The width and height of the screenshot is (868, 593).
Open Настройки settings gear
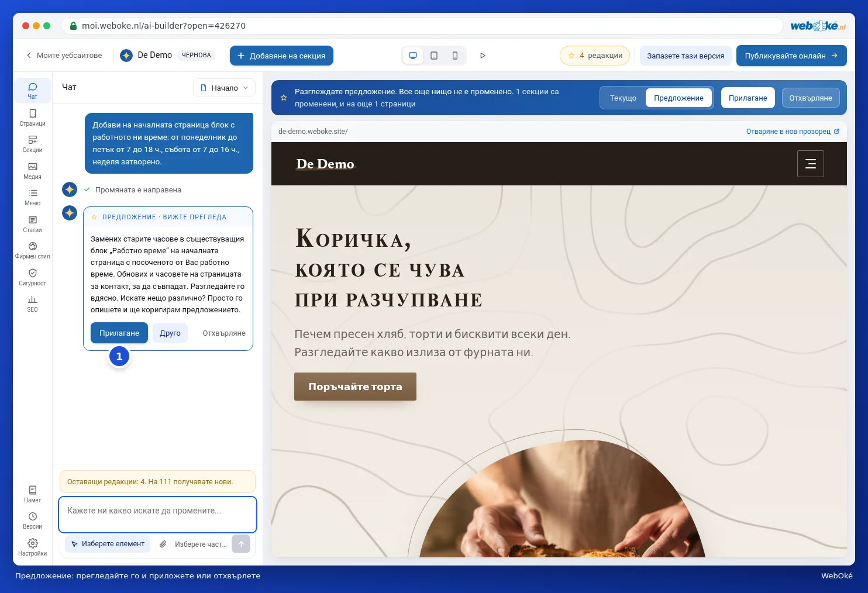pyautogui.click(x=32, y=547)
